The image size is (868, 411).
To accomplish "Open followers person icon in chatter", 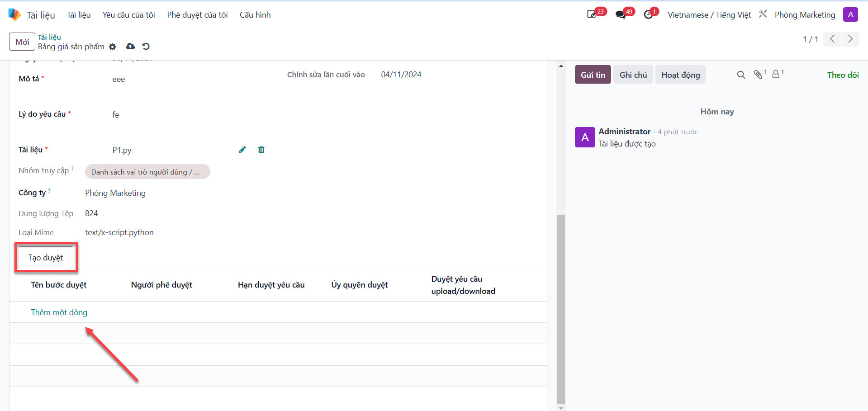I will point(777,74).
